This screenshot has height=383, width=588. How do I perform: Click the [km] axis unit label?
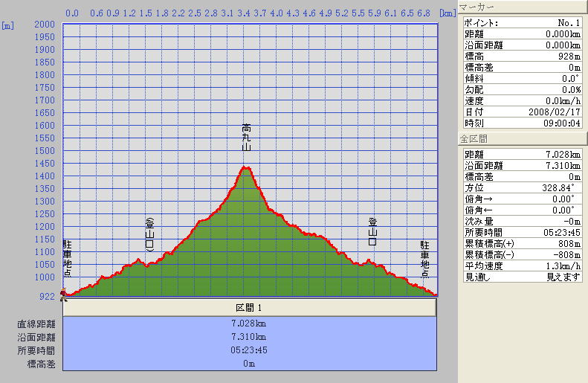coord(448,13)
